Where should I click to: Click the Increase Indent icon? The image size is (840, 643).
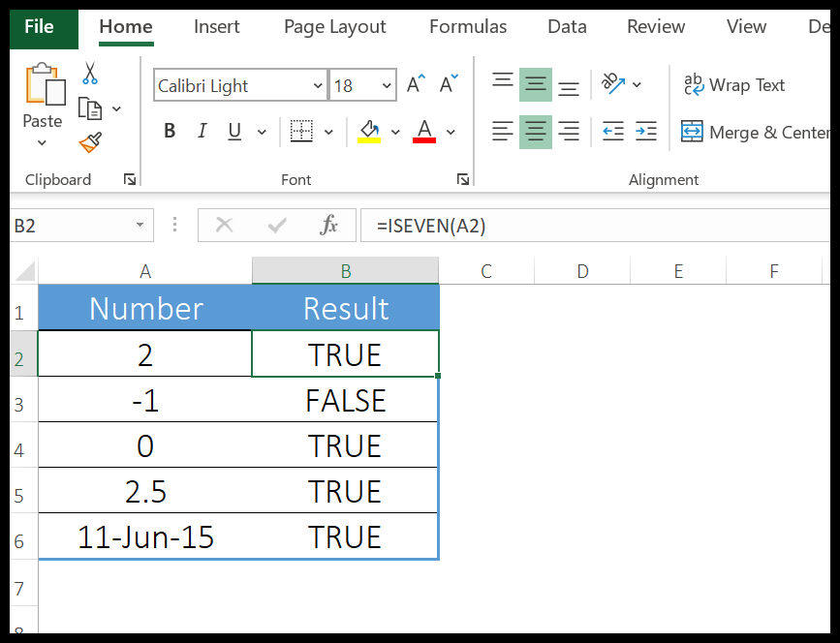click(643, 131)
